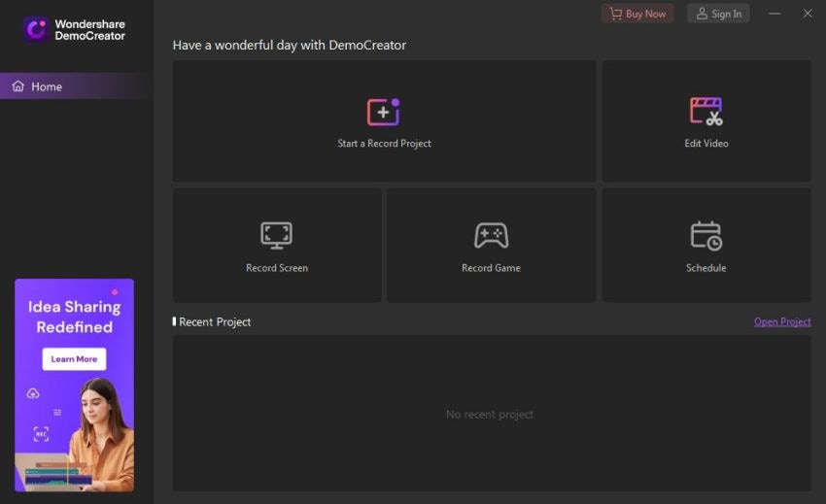Click the Start a Record Project icon

(x=384, y=112)
